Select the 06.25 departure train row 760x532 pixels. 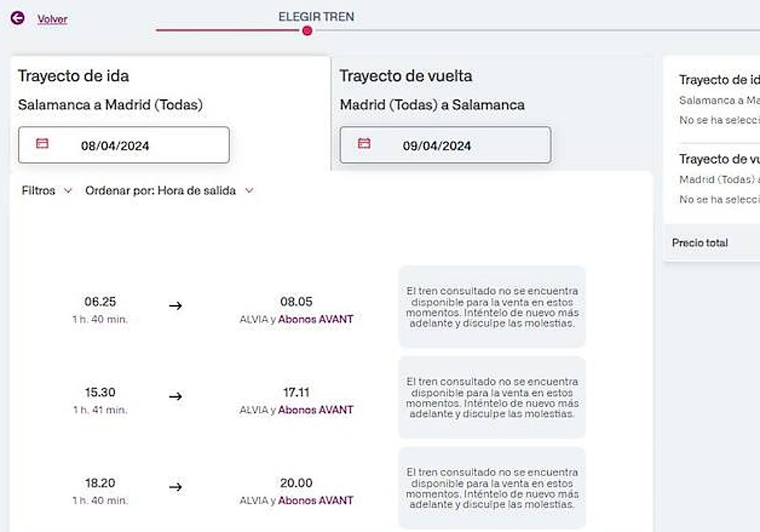coord(100,302)
